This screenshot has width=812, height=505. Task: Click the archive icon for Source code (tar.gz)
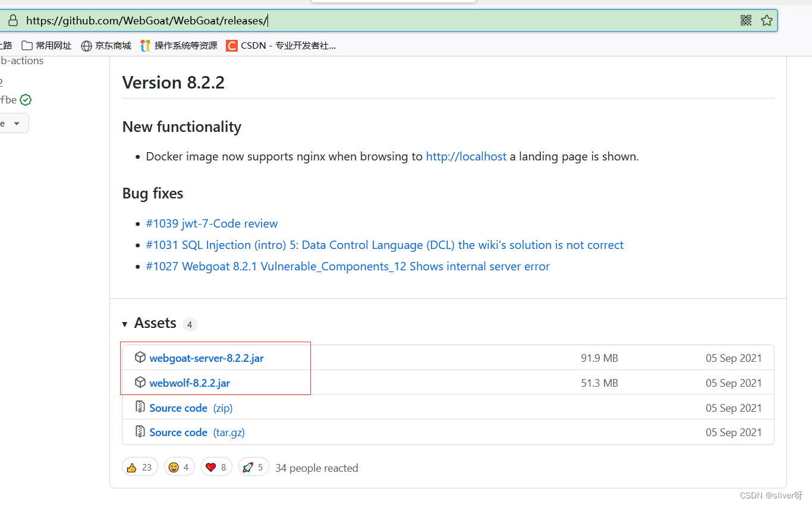point(140,432)
